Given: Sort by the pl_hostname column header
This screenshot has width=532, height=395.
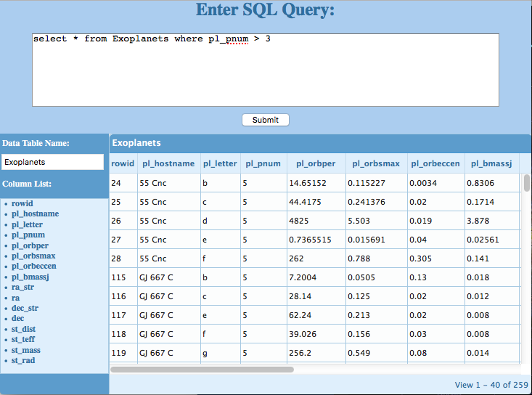Looking at the screenshot, I should [x=168, y=163].
